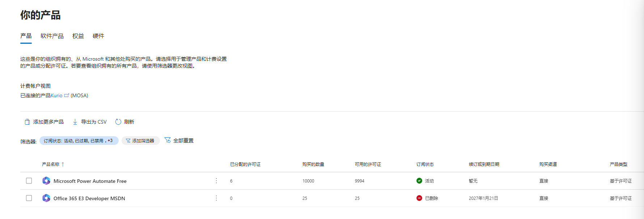Click the 添加更多产品 button label
Image resolution: width=644 pixels, height=219 pixels.
(48, 122)
